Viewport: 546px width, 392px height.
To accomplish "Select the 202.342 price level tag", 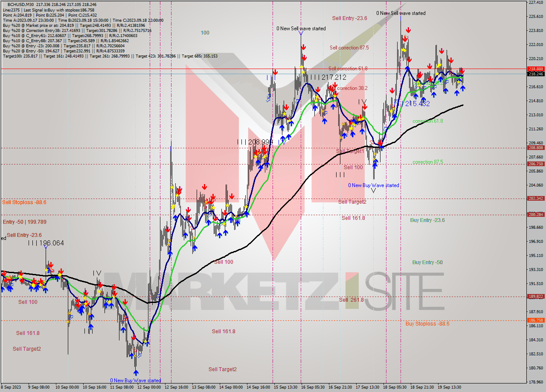I will click(x=536, y=198).
